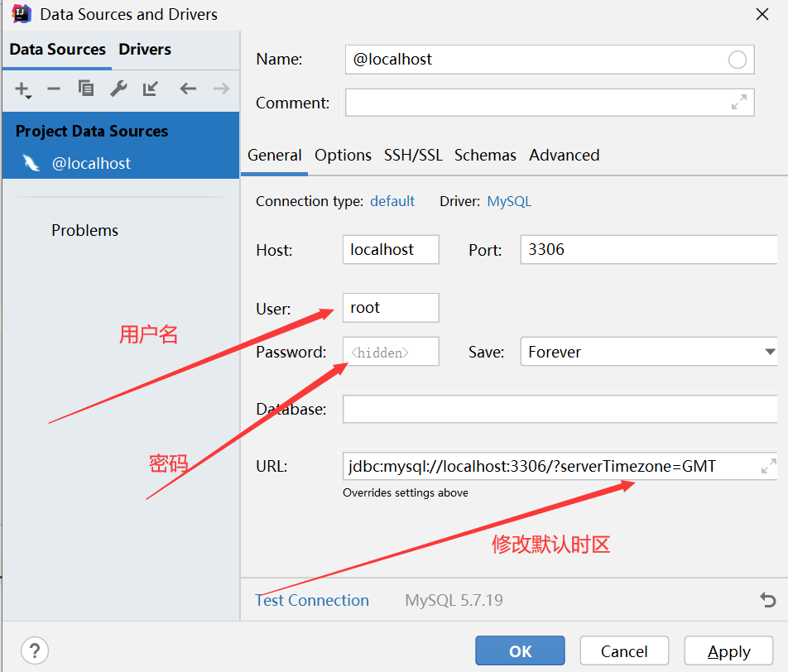Switch to the Data Sources tab
This screenshot has height=672, width=788.
57,50
